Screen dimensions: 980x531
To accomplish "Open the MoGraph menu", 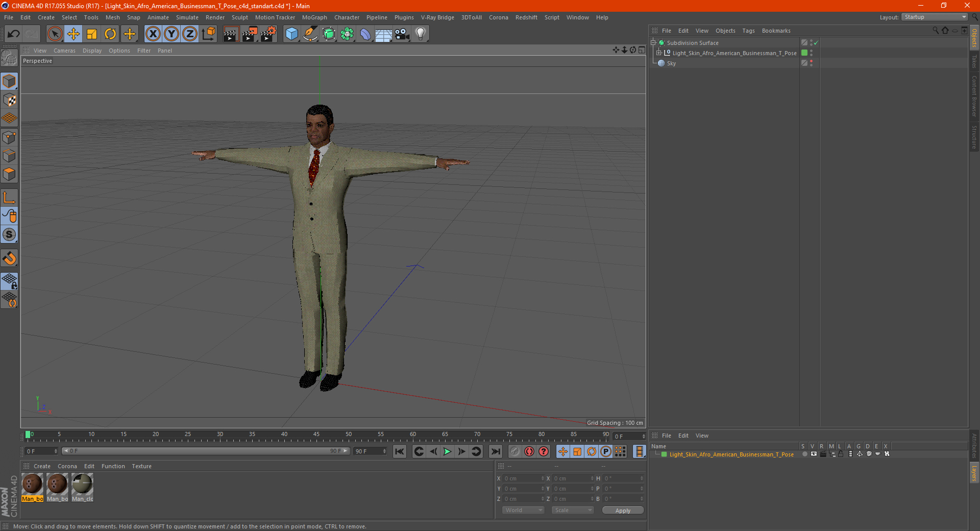I will pos(314,17).
